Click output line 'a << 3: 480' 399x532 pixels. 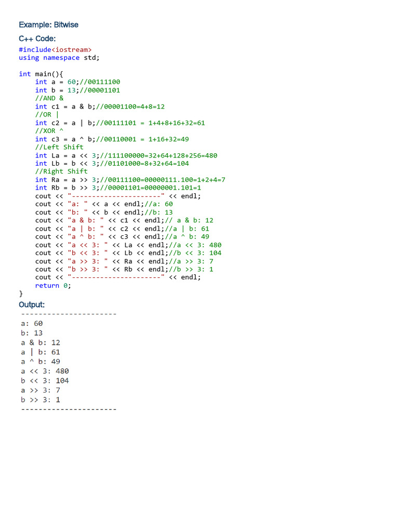(45, 371)
